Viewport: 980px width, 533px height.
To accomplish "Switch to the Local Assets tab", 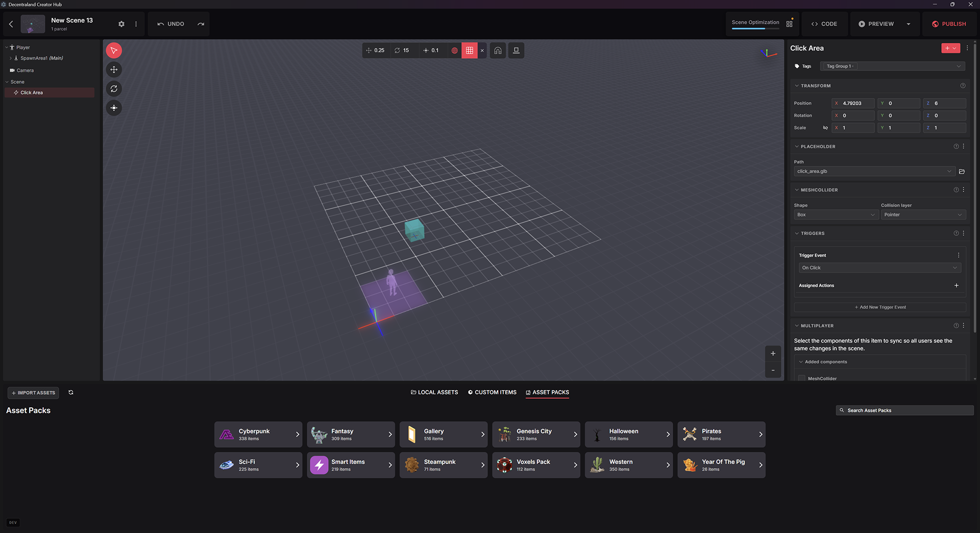I will (434, 393).
